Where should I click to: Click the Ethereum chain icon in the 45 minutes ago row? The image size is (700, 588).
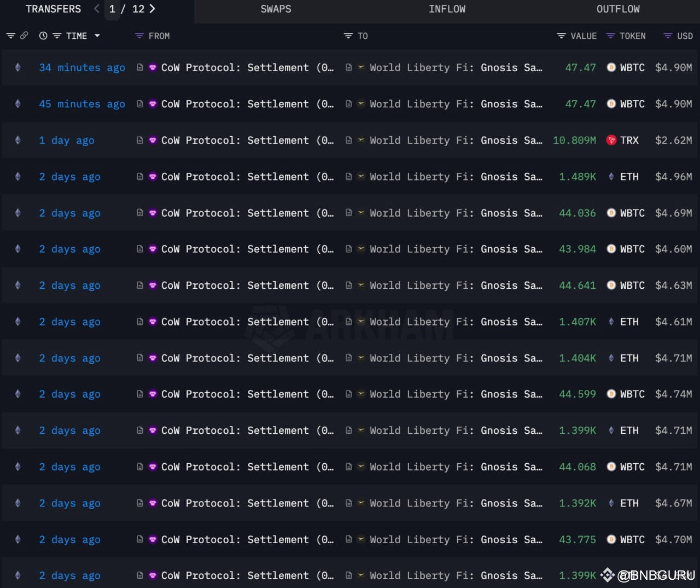pos(18,104)
